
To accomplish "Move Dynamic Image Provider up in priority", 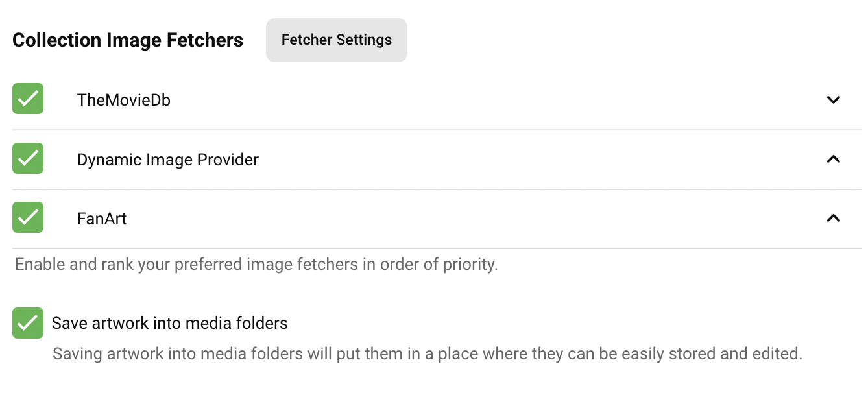I will (834, 159).
